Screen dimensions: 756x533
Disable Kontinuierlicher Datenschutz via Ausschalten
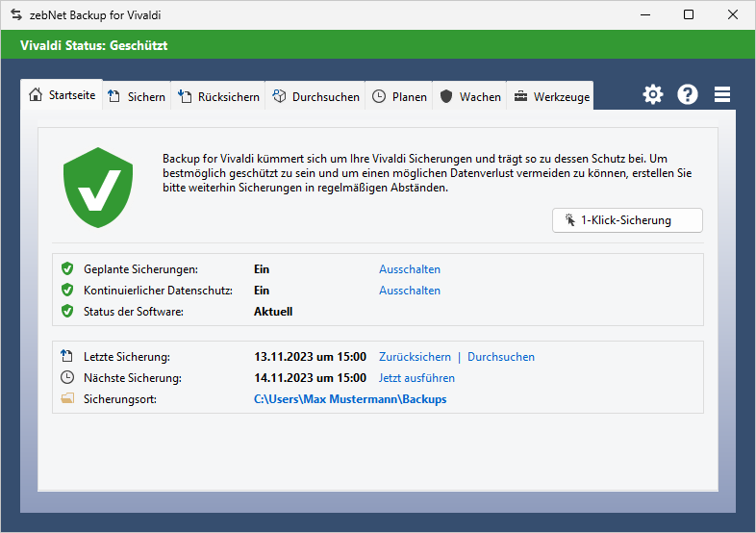coord(409,291)
